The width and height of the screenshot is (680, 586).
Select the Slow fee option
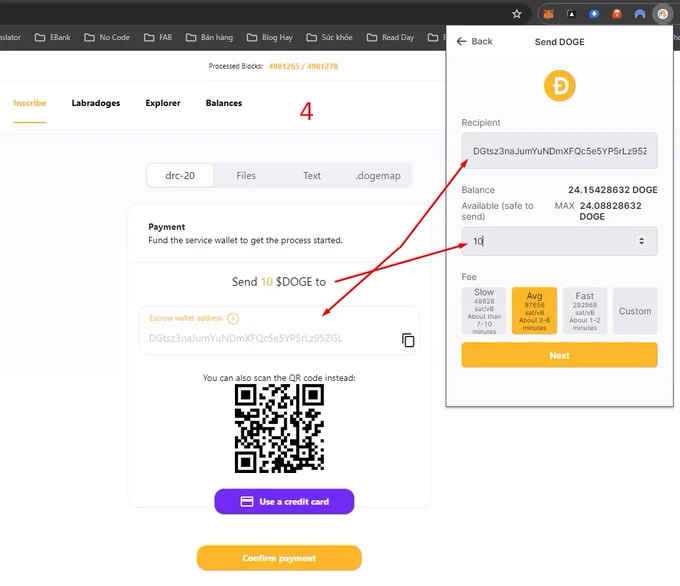[x=484, y=311]
